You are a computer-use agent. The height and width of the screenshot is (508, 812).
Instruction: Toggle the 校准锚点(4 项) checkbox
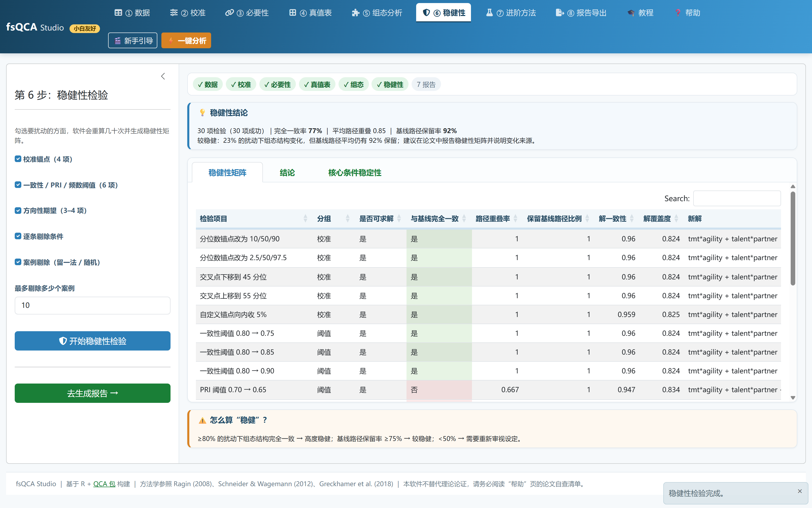[18, 159]
